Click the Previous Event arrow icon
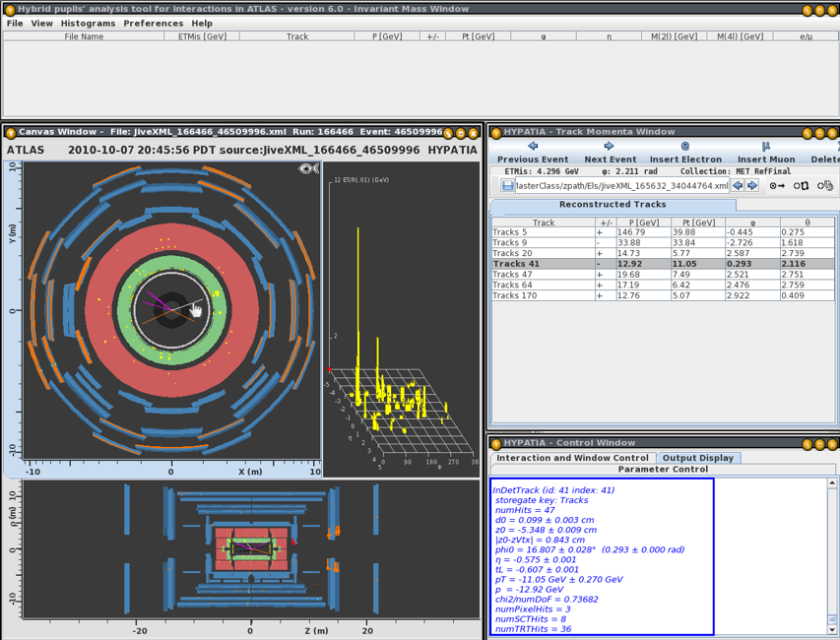The image size is (840, 640). point(533,147)
